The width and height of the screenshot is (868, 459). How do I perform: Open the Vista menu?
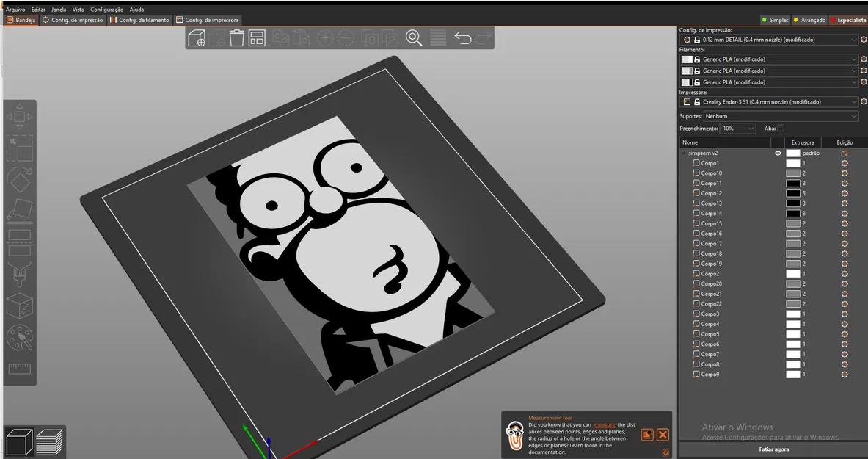pos(78,10)
